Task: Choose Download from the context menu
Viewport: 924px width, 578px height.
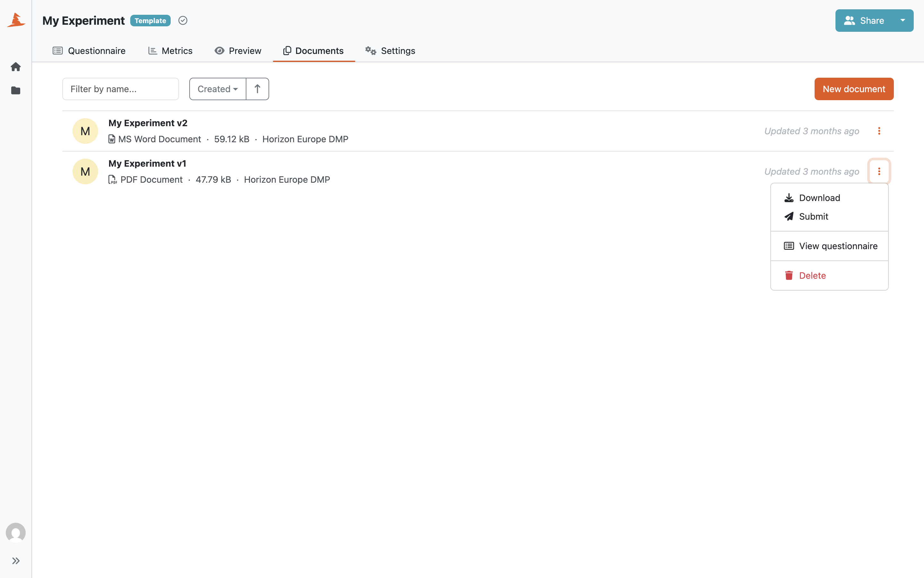Action: (829, 198)
